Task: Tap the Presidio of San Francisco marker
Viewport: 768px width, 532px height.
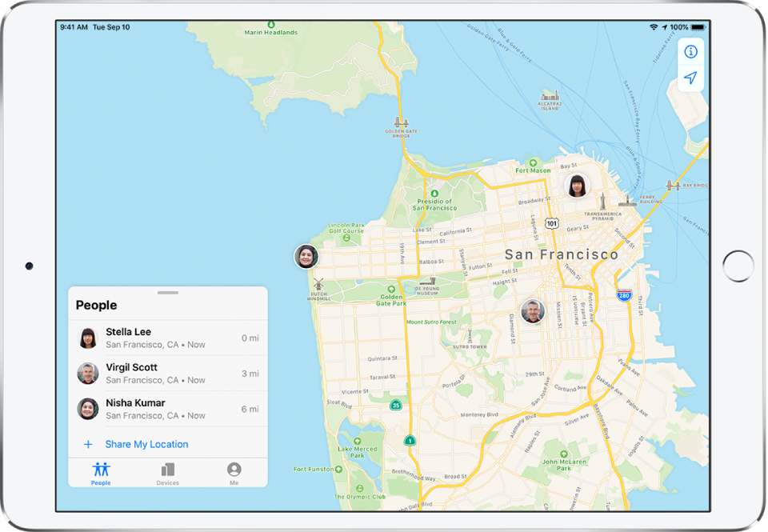Action: click(434, 194)
